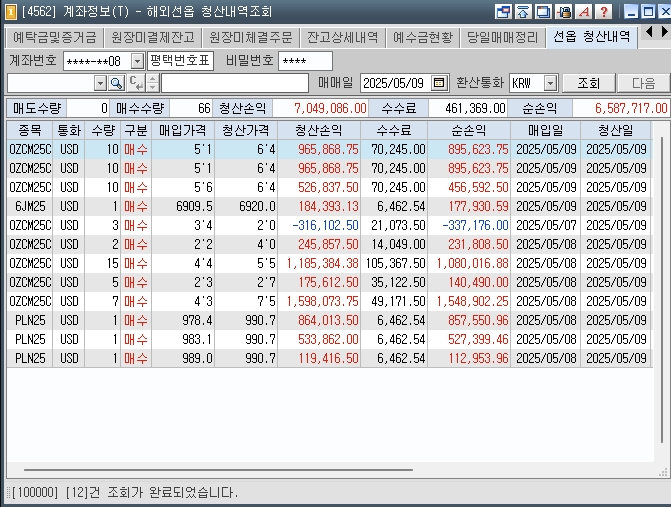Click the 매입일 column header

coord(545,130)
